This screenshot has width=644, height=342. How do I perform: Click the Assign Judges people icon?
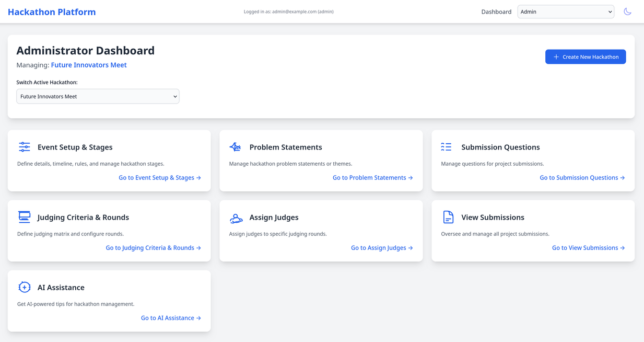point(236,217)
